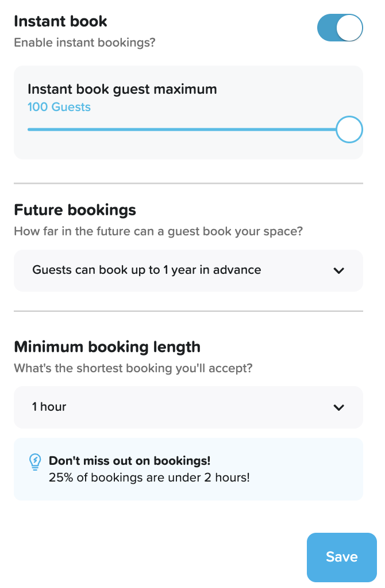Click the middle of the guest slider track
Viewport: 385px width, 588px height.
tap(184, 129)
